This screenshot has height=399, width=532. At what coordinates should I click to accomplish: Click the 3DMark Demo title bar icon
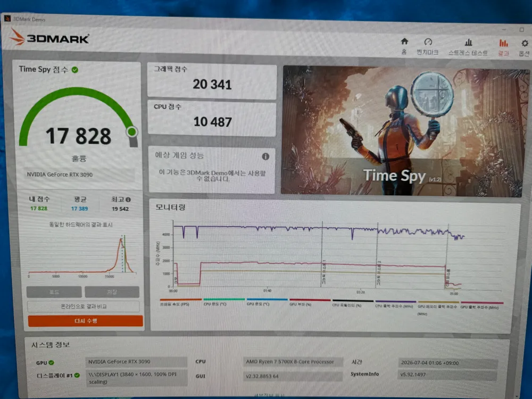7,18
